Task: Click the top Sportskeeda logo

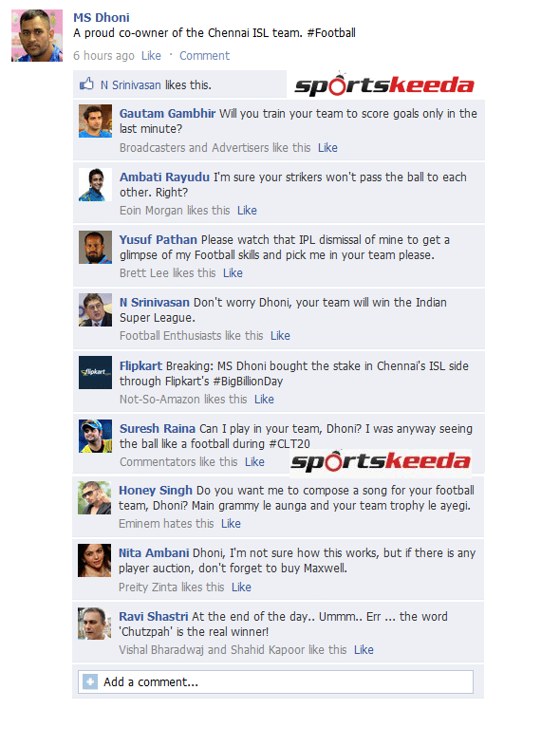Action: 384,84
